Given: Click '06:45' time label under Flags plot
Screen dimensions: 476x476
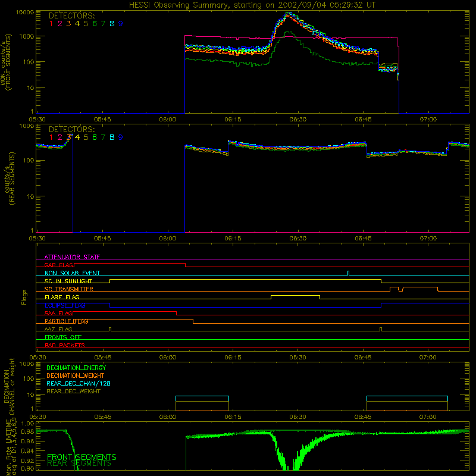Looking at the screenshot, I should [x=363, y=358].
